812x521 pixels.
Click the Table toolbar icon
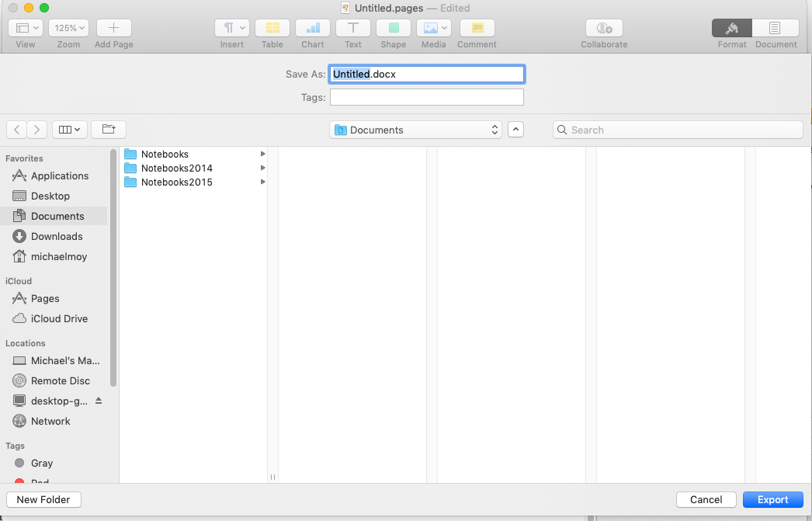(x=272, y=28)
